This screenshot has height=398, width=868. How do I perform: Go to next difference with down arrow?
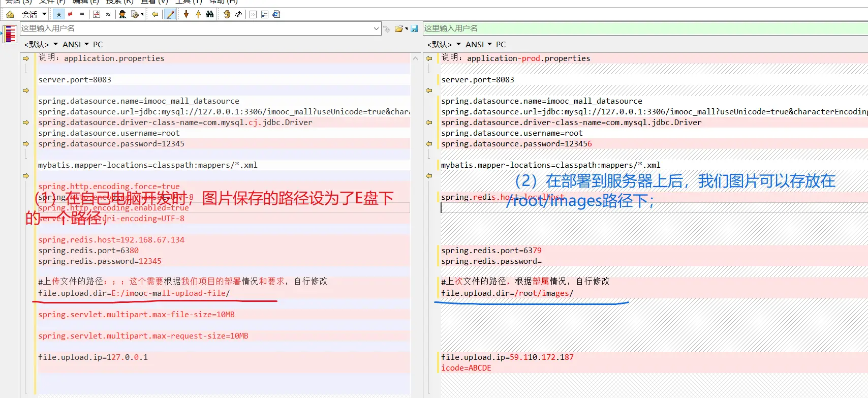(x=187, y=14)
